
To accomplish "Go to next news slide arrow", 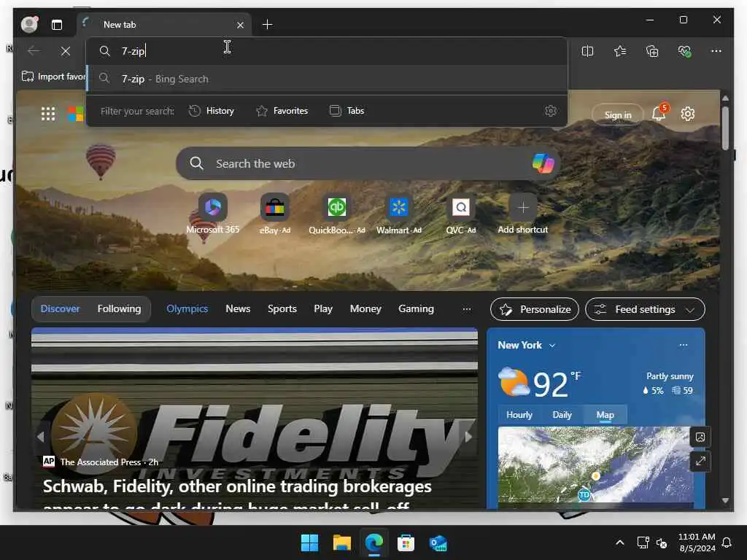I will [x=469, y=436].
